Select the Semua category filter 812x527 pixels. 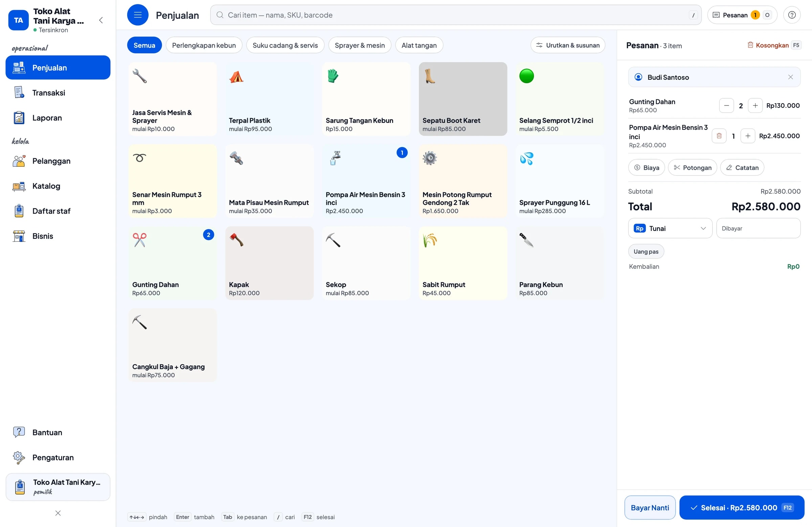point(144,45)
